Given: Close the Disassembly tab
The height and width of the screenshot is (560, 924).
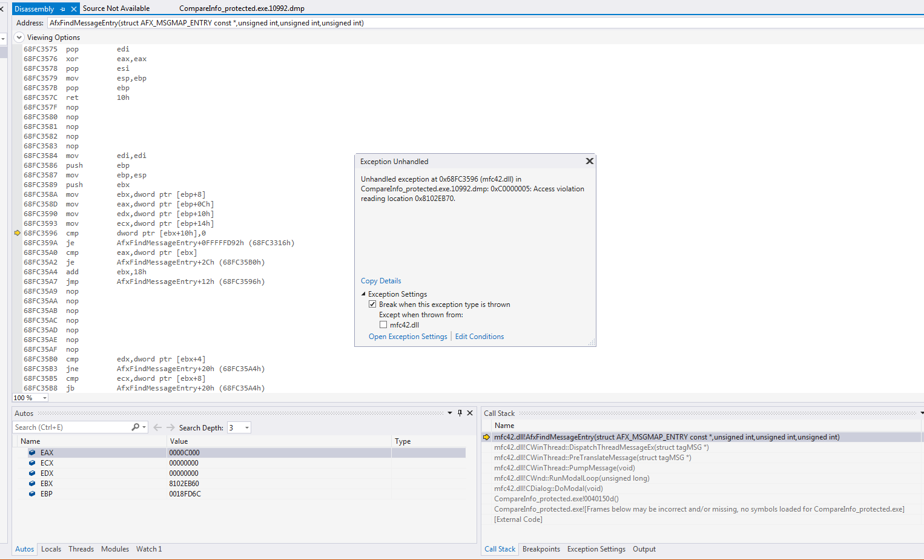Looking at the screenshot, I should click(74, 9).
